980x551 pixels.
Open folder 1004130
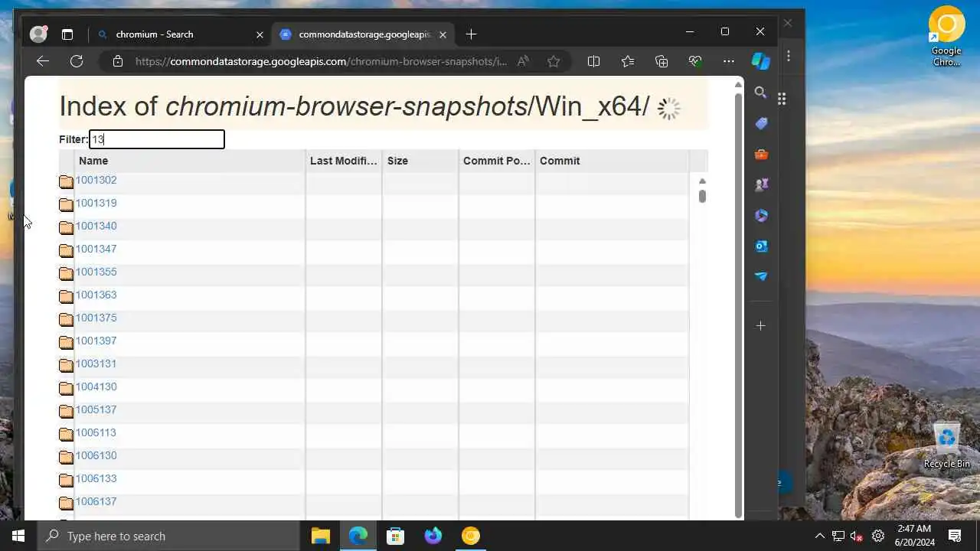click(96, 386)
